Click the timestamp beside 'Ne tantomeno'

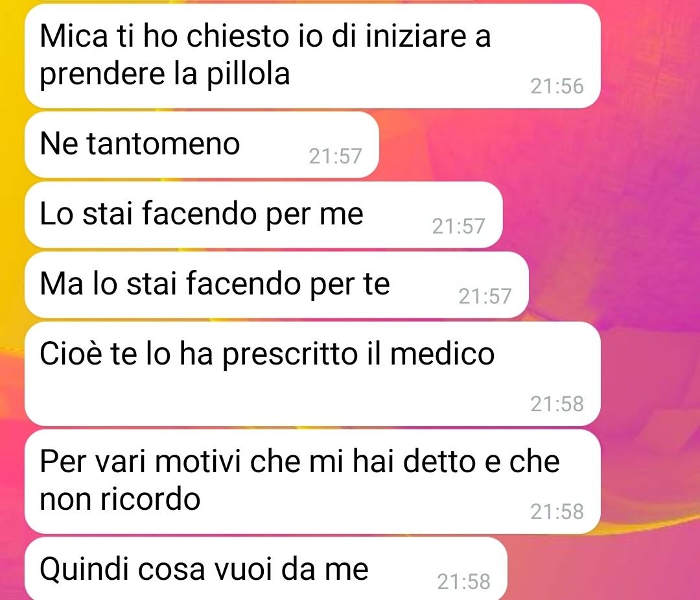click(x=335, y=156)
